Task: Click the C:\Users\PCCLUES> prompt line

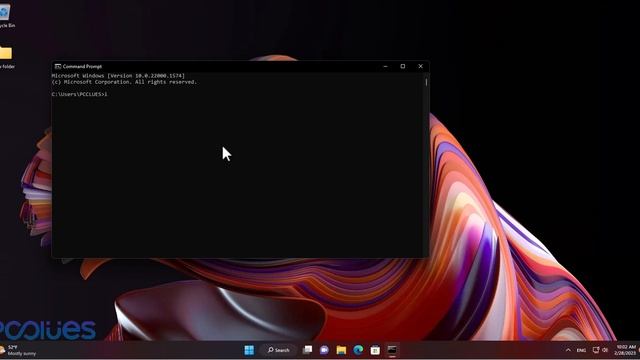Action: (x=80, y=94)
